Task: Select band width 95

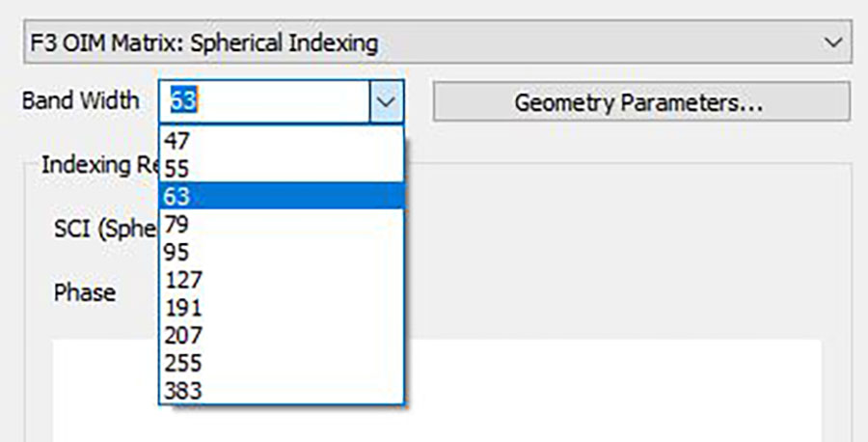Action: pyautogui.click(x=282, y=252)
